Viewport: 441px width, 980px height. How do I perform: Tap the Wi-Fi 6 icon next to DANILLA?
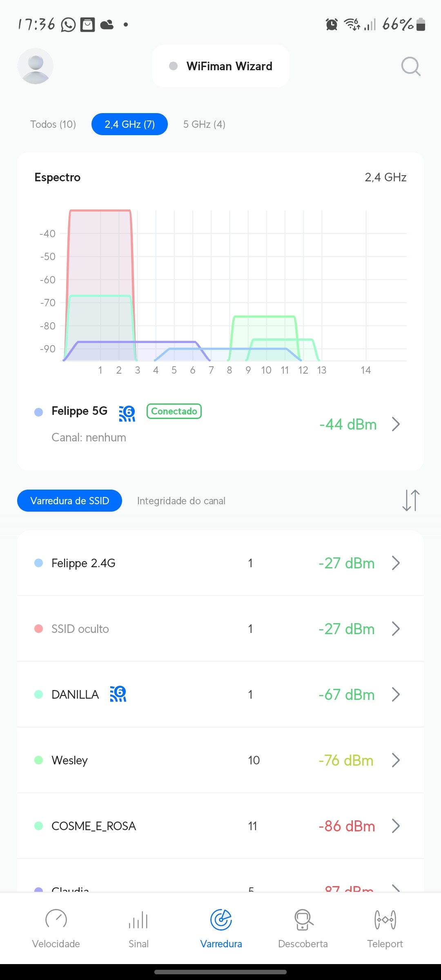pos(118,694)
